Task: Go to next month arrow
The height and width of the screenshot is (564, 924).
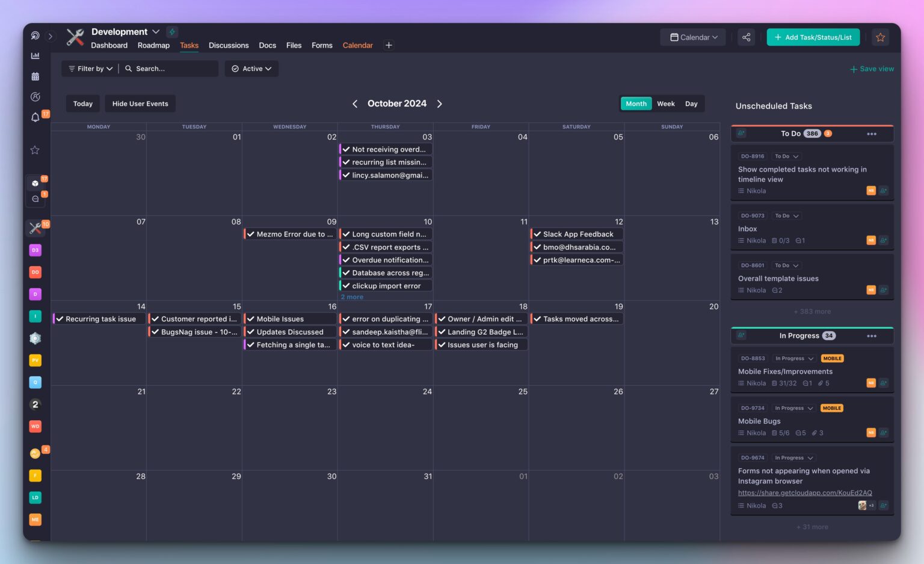Action: click(x=439, y=104)
